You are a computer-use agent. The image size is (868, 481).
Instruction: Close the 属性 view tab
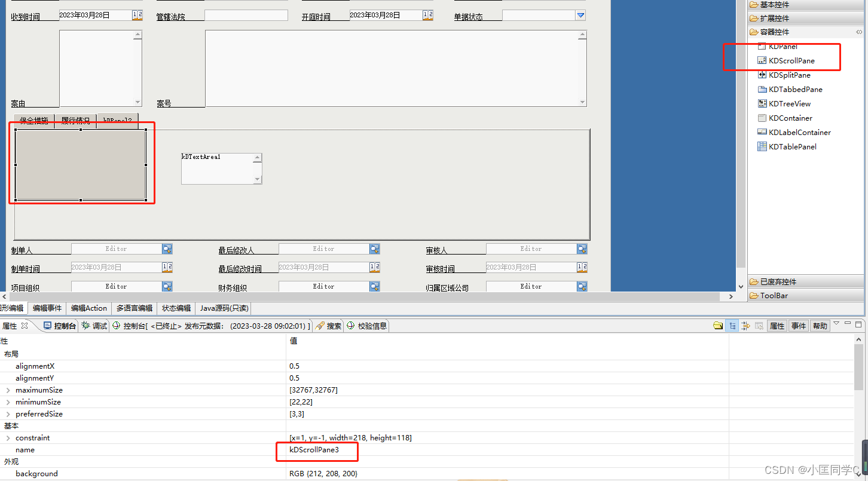(25, 326)
